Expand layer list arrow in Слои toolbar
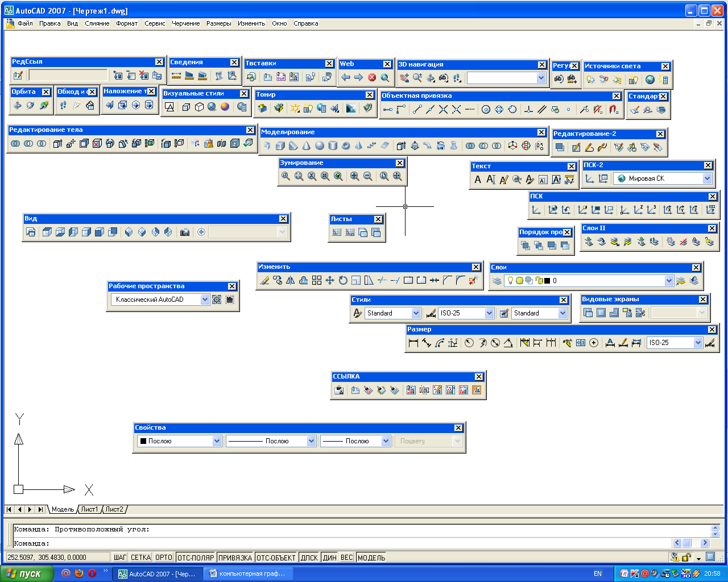The width and height of the screenshot is (728, 582). point(669,281)
